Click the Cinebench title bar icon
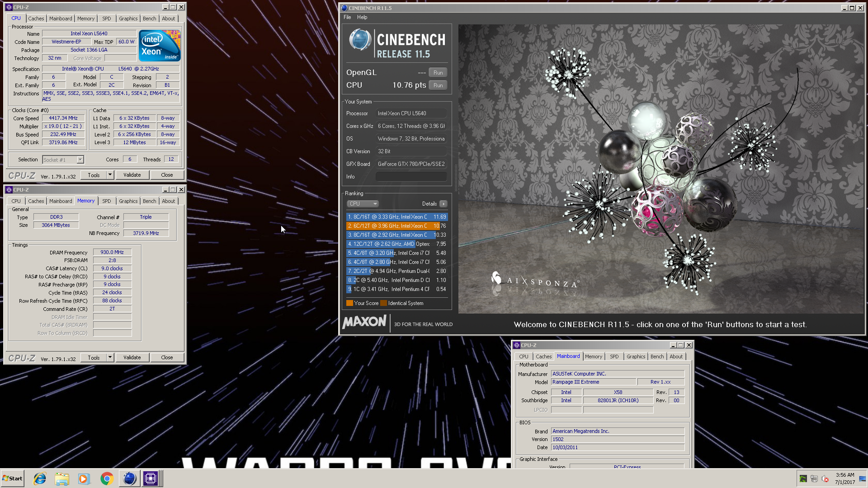The image size is (868, 488). point(344,8)
